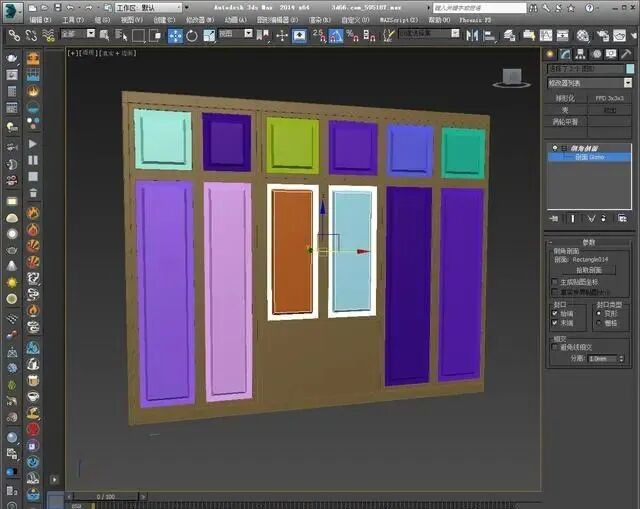The image size is (640, 509).
Task: Enable the Generate Mapping Coords checkbox
Action: [x=554, y=282]
